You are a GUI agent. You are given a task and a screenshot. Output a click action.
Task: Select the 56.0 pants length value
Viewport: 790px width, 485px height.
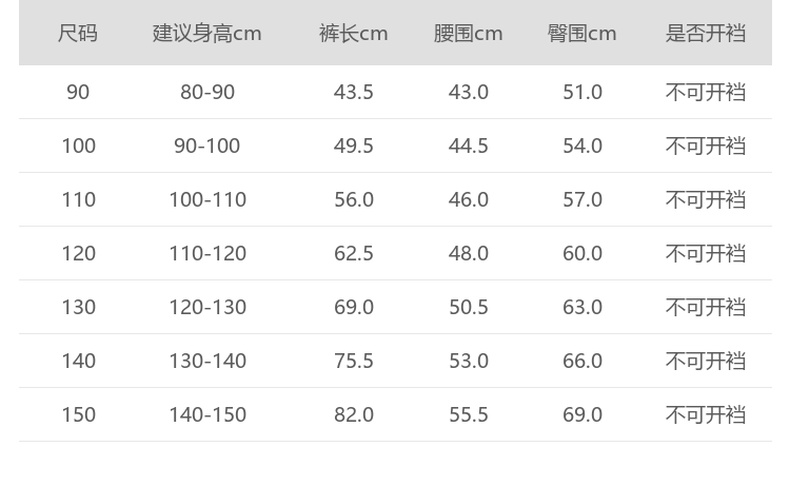pyautogui.click(x=353, y=200)
